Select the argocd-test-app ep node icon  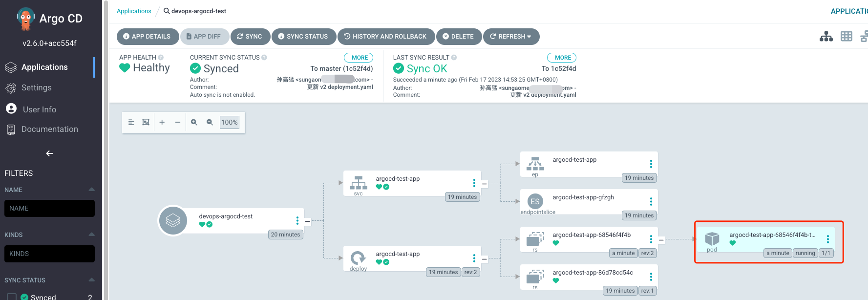coord(535,164)
